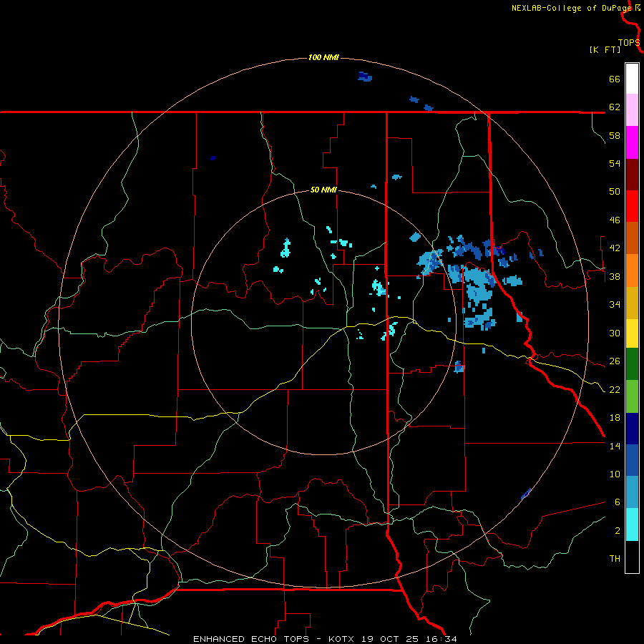Click the 6 label on the tops scale
The height and width of the screenshot is (644, 644).
click(618, 502)
